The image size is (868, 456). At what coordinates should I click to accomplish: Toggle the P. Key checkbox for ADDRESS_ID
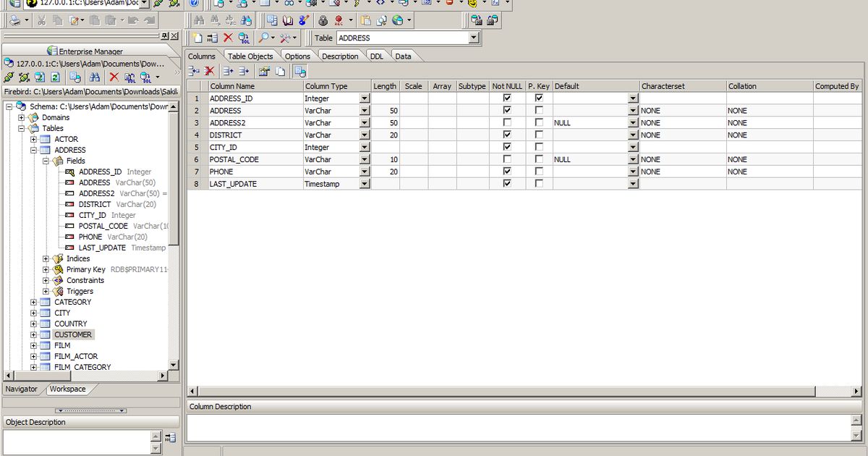tap(537, 98)
